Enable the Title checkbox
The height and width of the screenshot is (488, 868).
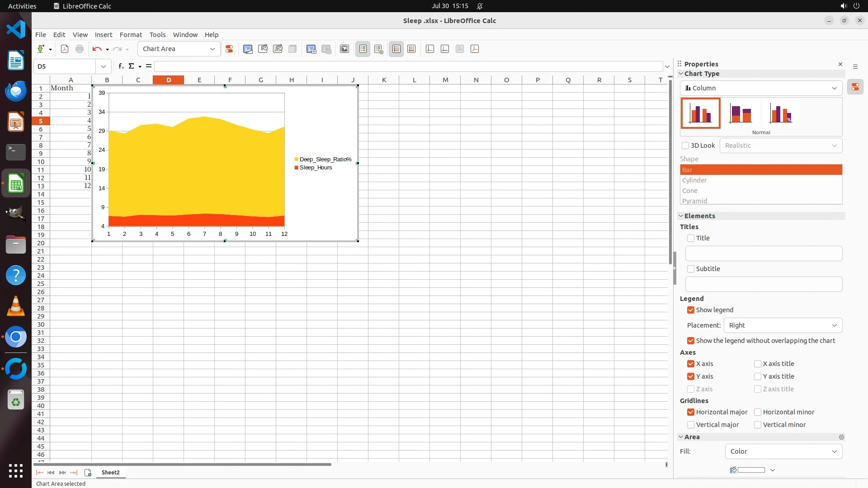click(691, 238)
